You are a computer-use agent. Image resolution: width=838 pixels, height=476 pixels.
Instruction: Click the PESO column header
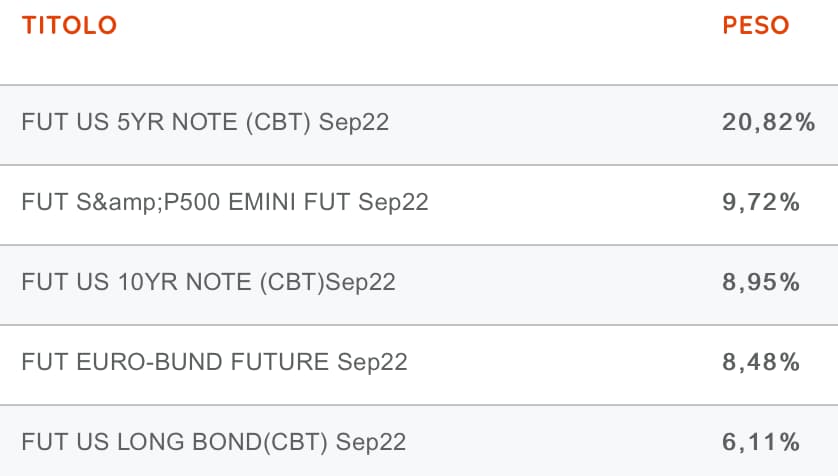pos(756,27)
